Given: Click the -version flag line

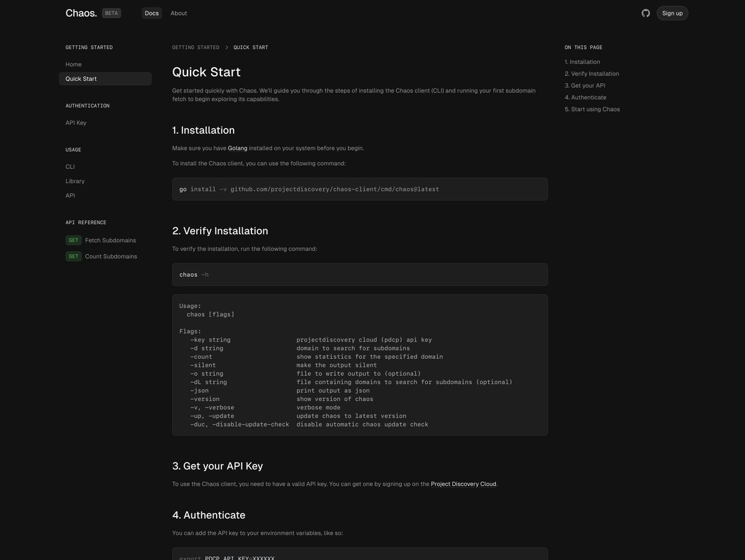Looking at the screenshot, I should coord(282,399).
